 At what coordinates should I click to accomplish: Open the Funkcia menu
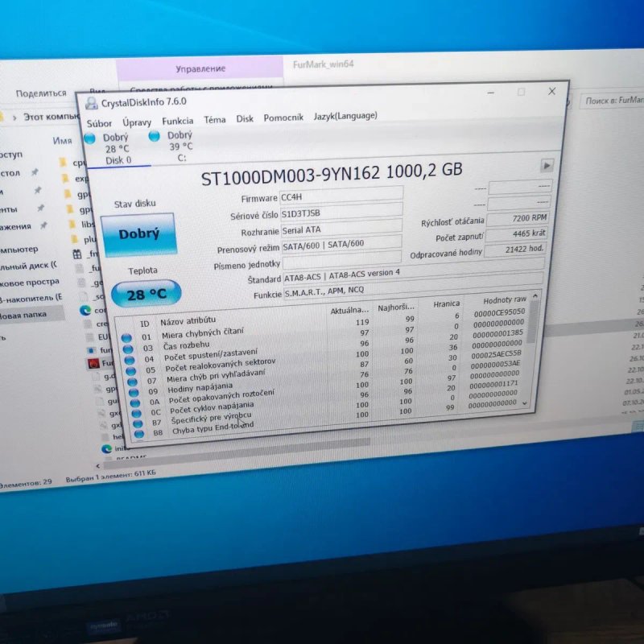(177, 122)
